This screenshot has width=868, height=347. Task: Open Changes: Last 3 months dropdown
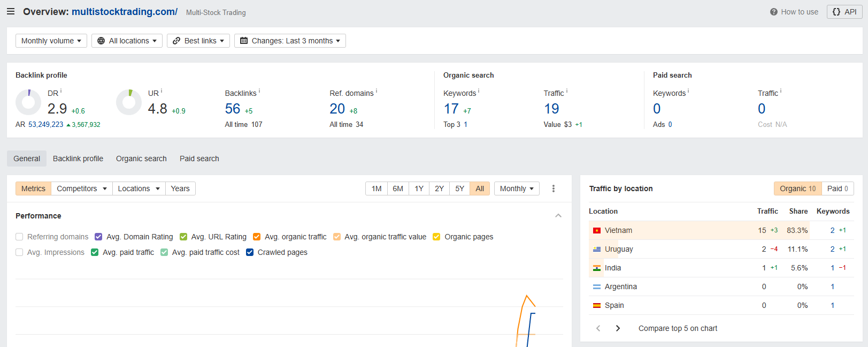290,41
